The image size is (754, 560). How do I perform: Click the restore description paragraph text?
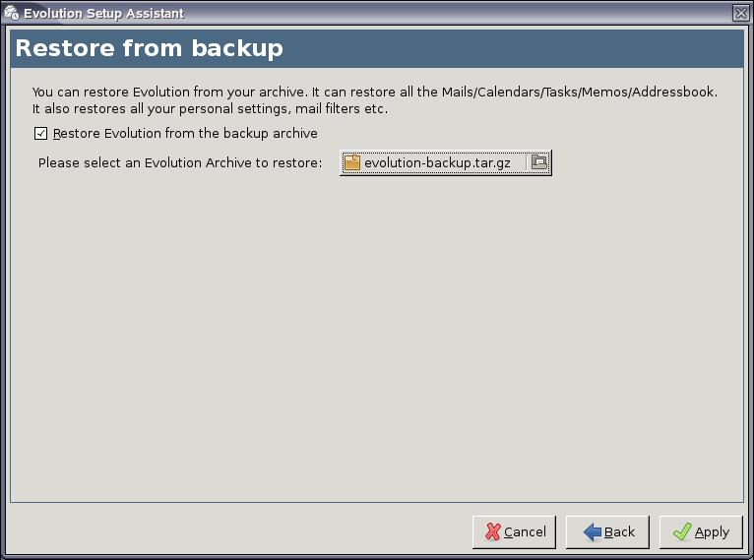click(375, 100)
